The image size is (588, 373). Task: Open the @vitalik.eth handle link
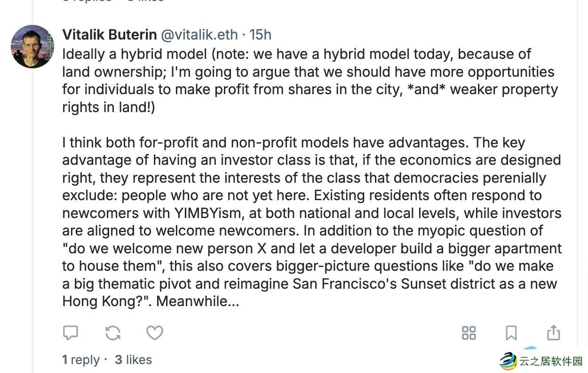click(199, 35)
